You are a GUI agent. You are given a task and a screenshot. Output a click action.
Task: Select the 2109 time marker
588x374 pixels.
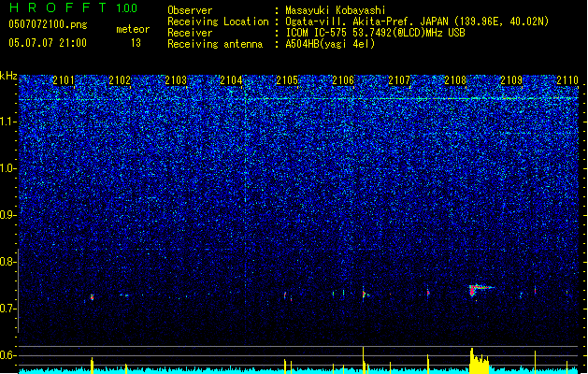pyautogui.click(x=511, y=80)
